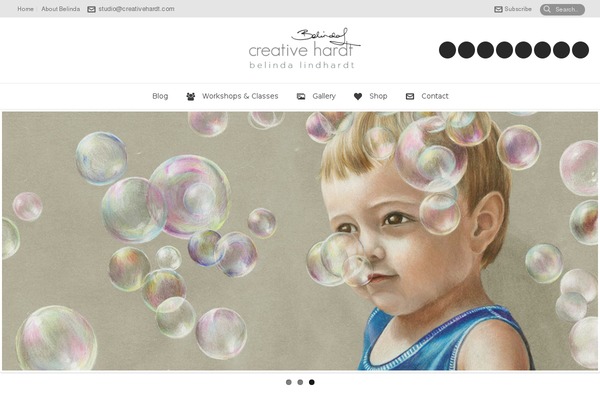Click the picture icon beside Gallery
Viewport: 600px width, 400px height.
301,96
